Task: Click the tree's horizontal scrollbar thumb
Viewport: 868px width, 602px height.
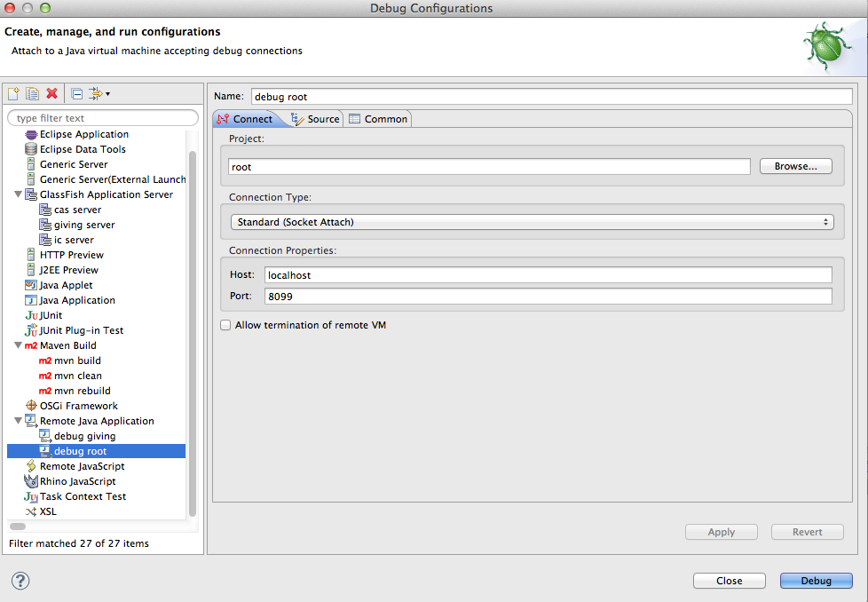Action: click(18, 527)
